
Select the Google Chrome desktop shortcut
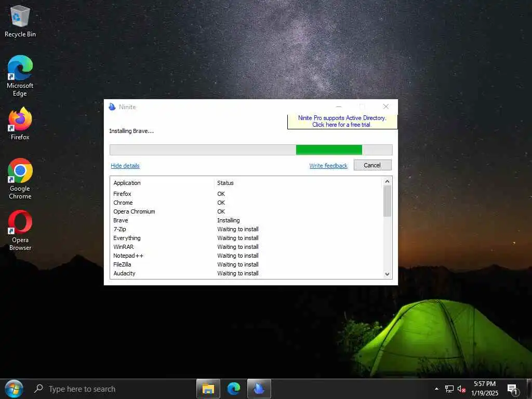coord(20,179)
